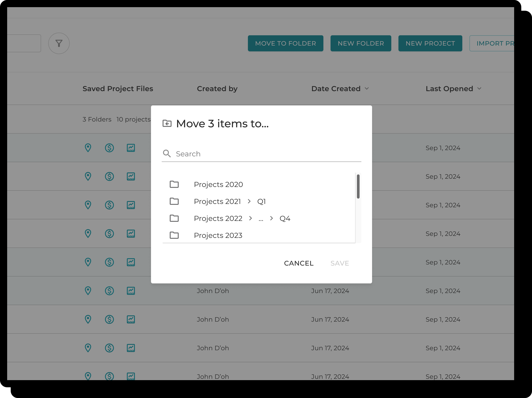This screenshot has height=398, width=532.
Task: Click chart icon in last visible row
Action: (x=131, y=376)
